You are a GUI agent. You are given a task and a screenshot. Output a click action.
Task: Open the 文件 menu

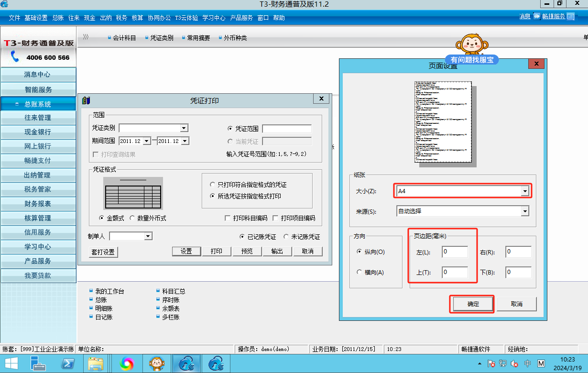(x=14, y=18)
